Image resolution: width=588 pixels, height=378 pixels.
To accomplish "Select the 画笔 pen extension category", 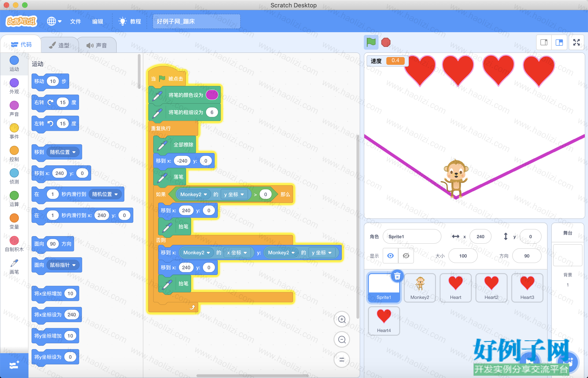I will pyautogui.click(x=14, y=266).
